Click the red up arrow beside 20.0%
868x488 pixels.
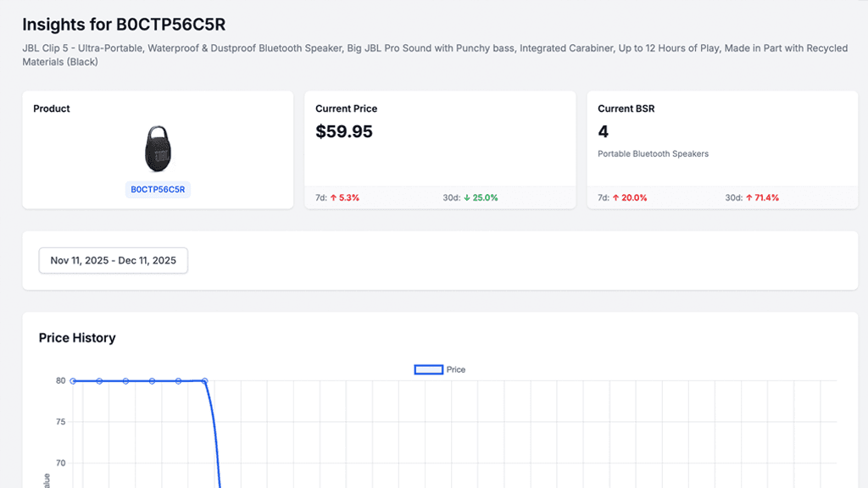[616, 197]
